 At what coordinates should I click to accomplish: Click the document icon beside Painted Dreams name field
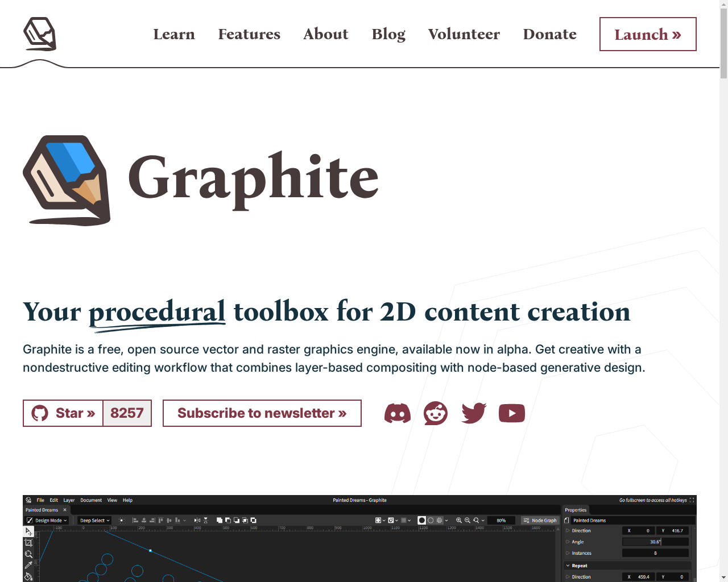point(566,520)
